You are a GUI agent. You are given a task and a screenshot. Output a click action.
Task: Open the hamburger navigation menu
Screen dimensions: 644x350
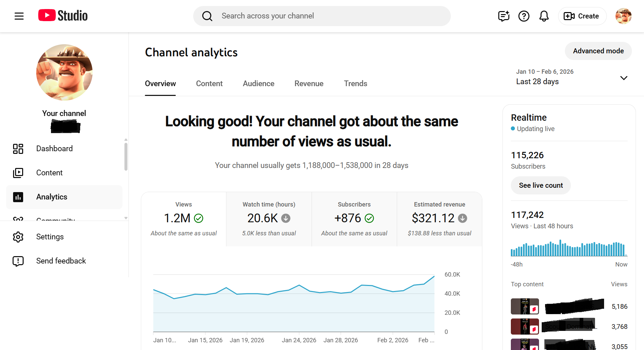tap(19, 16)
